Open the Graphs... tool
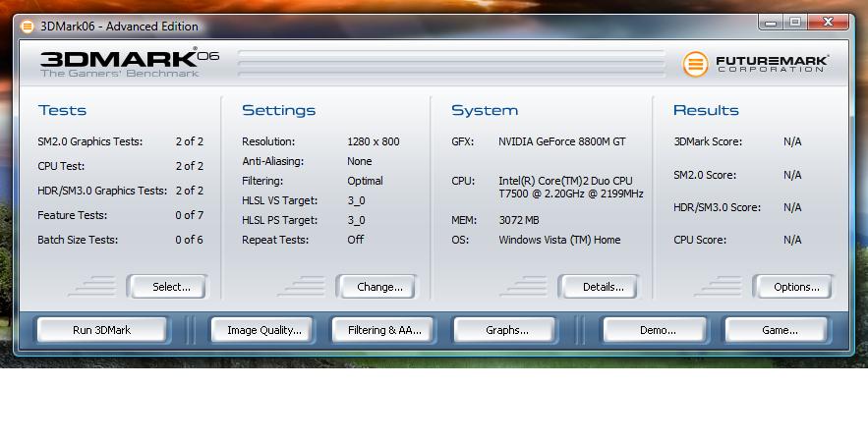 [505, 330]
